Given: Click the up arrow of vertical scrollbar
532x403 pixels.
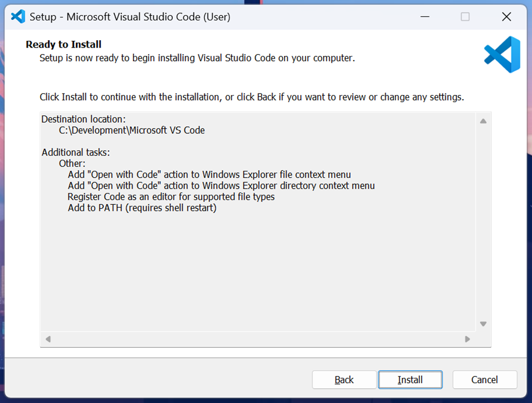Looking at the screenshot, I should coord(483,121).
